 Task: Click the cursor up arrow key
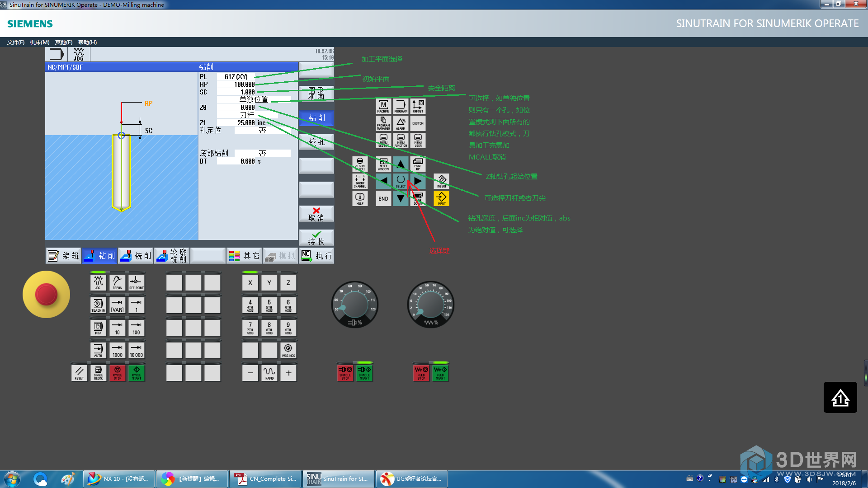point(401,164)
